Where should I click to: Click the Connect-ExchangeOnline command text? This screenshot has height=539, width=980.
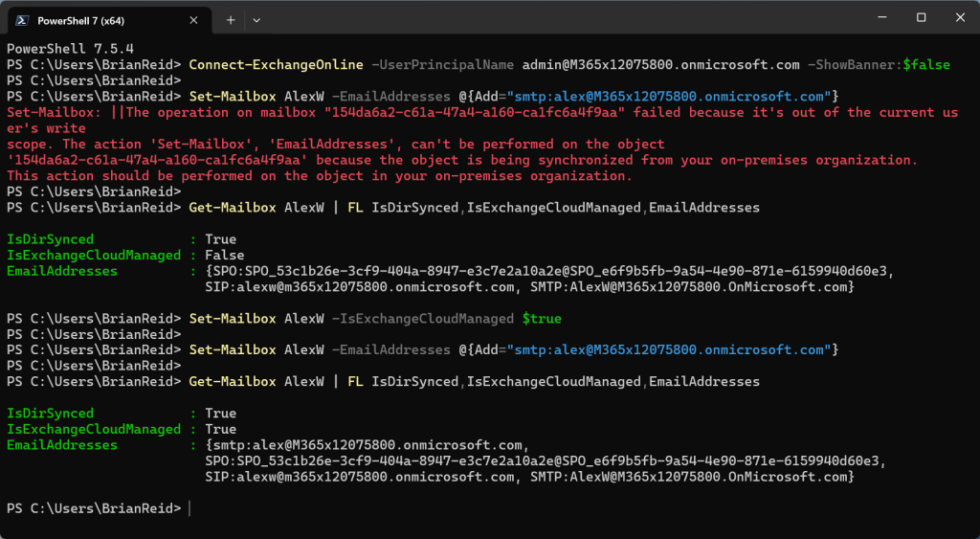[276, 64]
